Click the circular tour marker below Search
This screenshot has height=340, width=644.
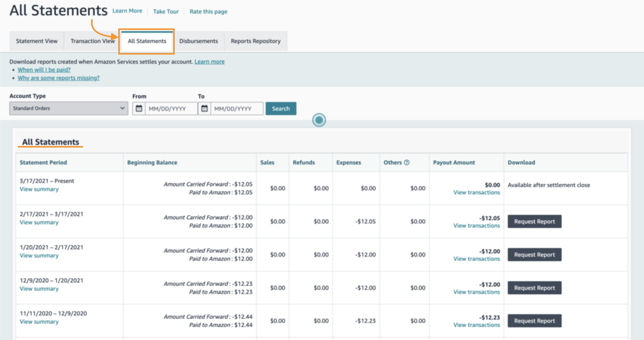pos(319,120)
